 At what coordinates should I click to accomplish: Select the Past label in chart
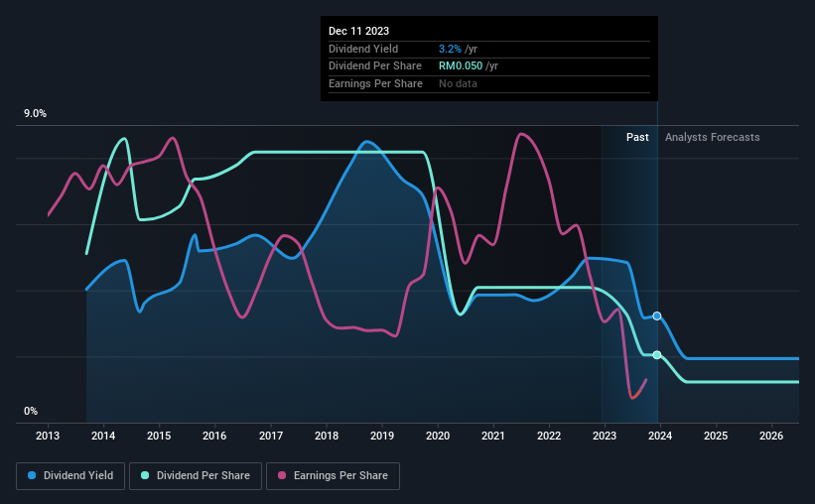pos(637,137)
